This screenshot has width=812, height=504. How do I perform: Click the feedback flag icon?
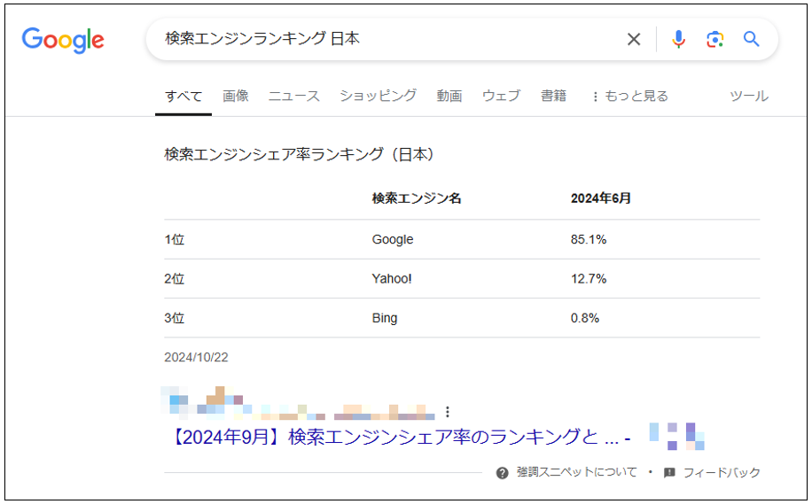coord(669,472)
